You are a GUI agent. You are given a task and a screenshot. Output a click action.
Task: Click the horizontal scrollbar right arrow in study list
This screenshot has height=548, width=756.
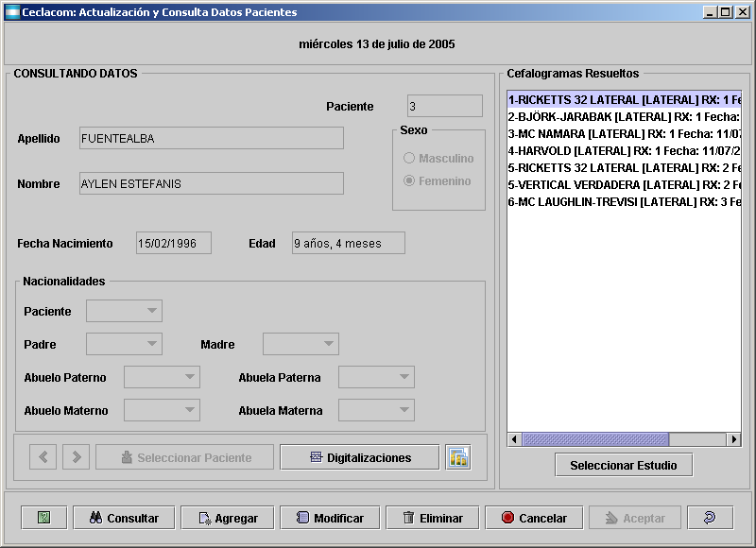733,439
